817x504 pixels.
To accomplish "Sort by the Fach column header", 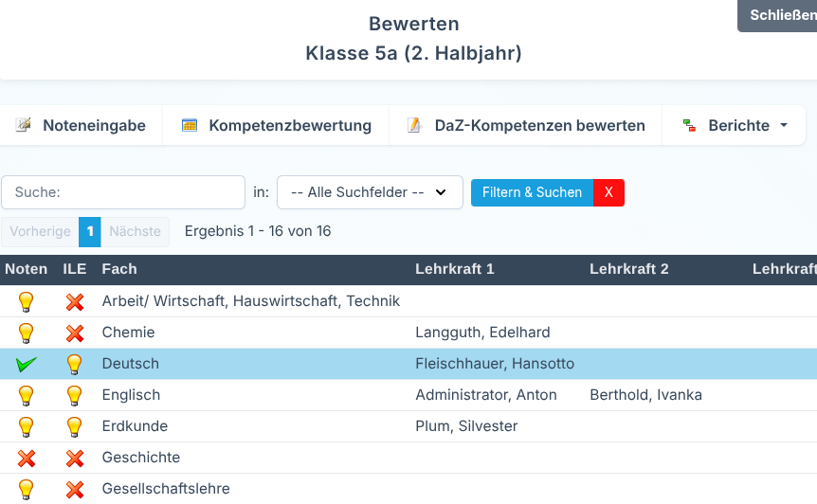I will tap(119, 269).
